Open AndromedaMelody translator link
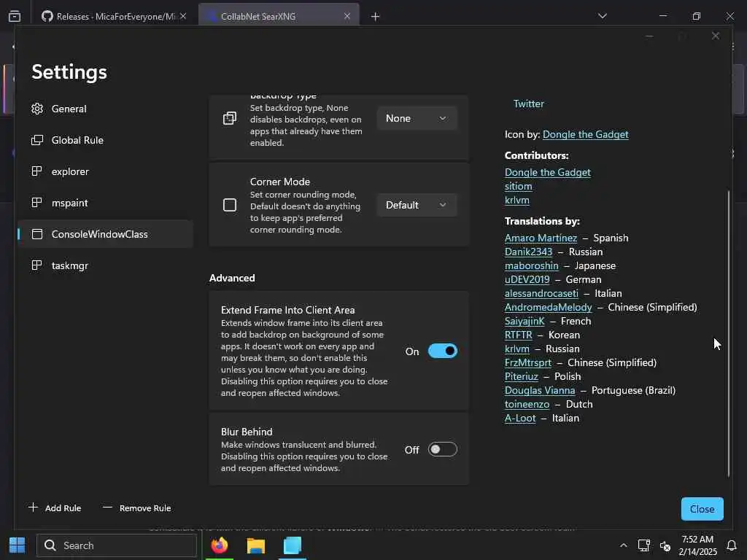The width and height of the screenshot is (747, 560). pos(549,307)
